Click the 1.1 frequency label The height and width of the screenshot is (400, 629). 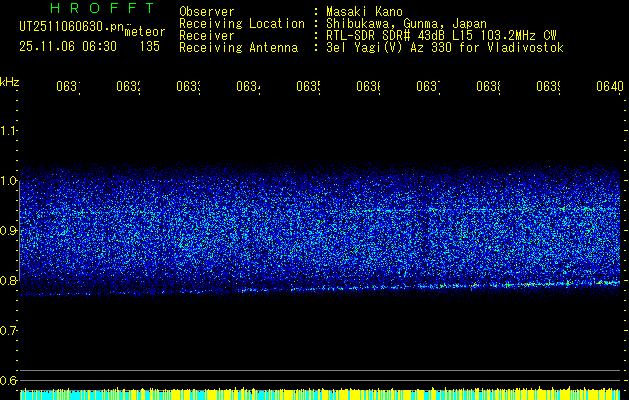pyautogui.click(x=8, y=131)
